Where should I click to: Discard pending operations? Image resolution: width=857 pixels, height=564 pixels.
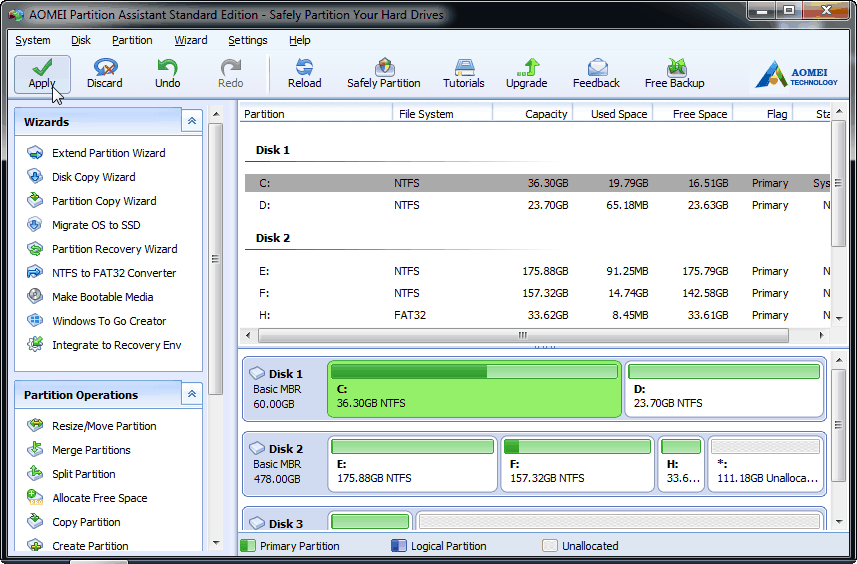click(104, 74)
